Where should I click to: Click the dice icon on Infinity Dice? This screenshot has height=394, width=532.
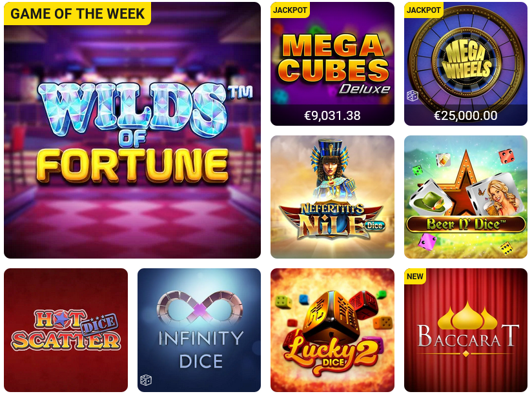pyautogui.click(x=146, y=380)
